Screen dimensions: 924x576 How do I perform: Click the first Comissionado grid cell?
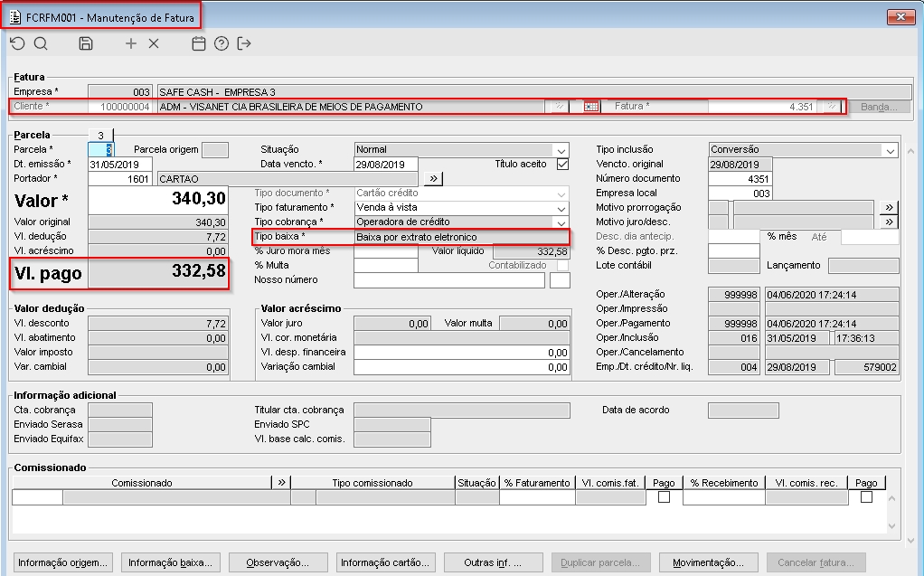[x=37, y=497]
